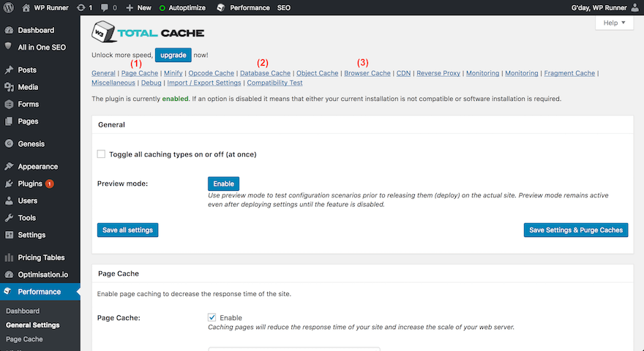Click the All in One SEO shield icon
The width and height of the screenshot is (644, 351).
click(8, 46)
